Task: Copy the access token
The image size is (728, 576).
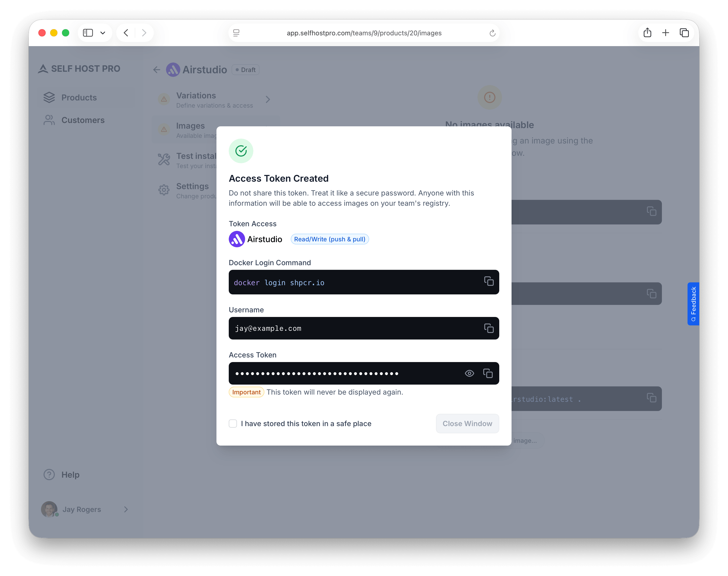Action: tap(488, 373)
